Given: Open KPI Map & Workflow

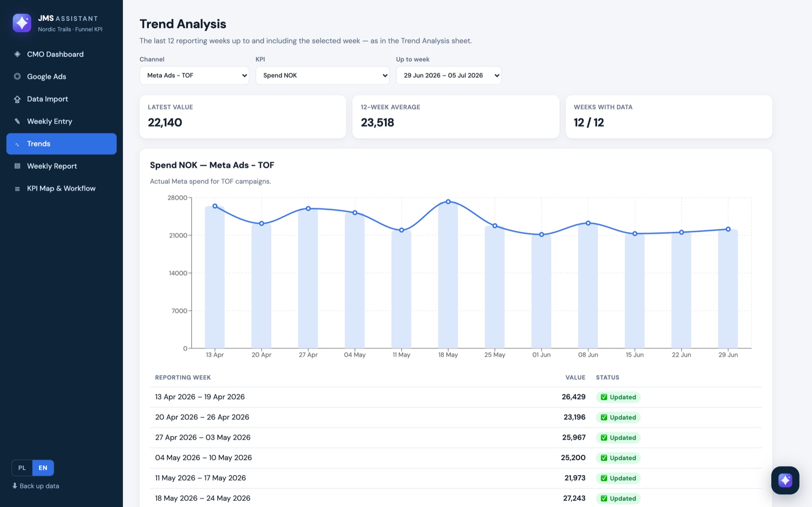Looking at the screenshot, I should (x=61, y=189).
